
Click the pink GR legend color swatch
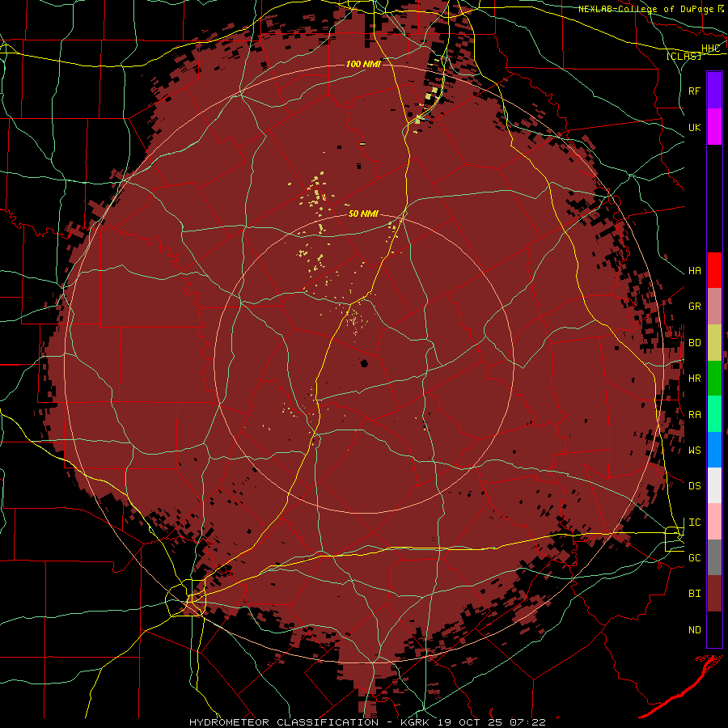click(714, 307)
